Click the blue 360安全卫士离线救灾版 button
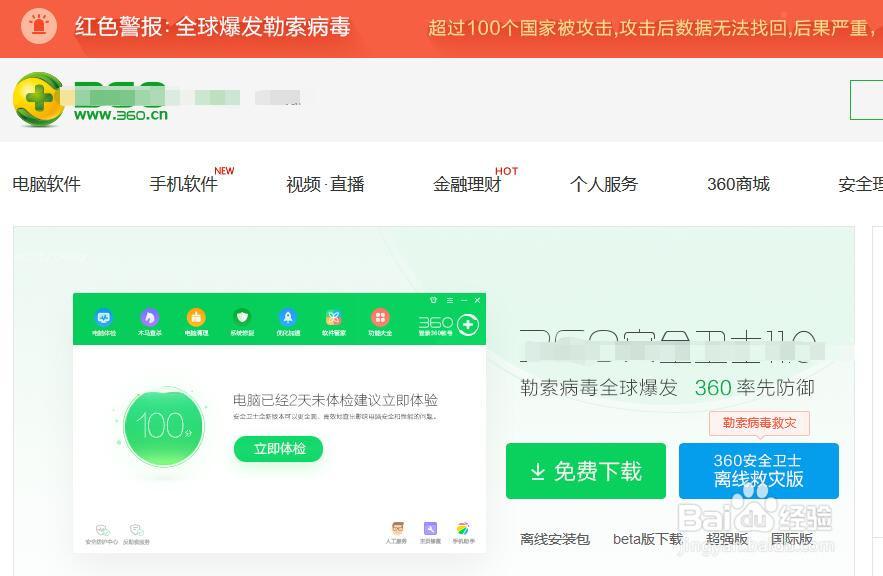Viewport: 883px width, 576px height. click(759, 470)
